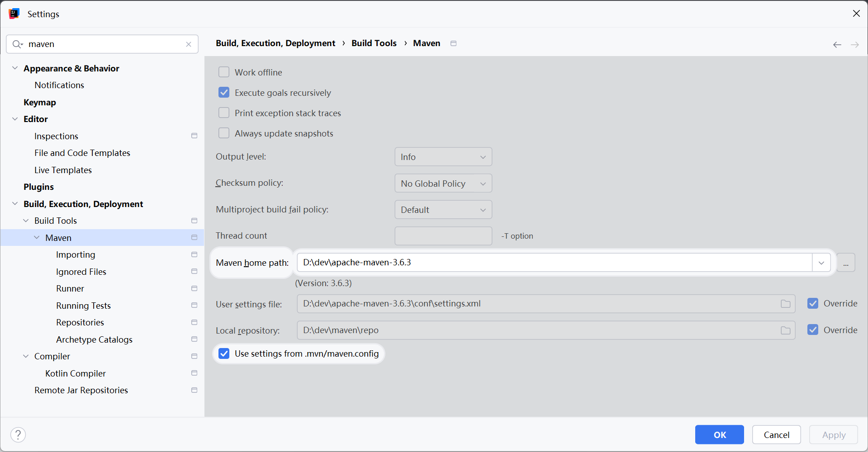868x452 pixels.
Task: Collapse Appearance & Behavior tree node
Action: point(15,68)
